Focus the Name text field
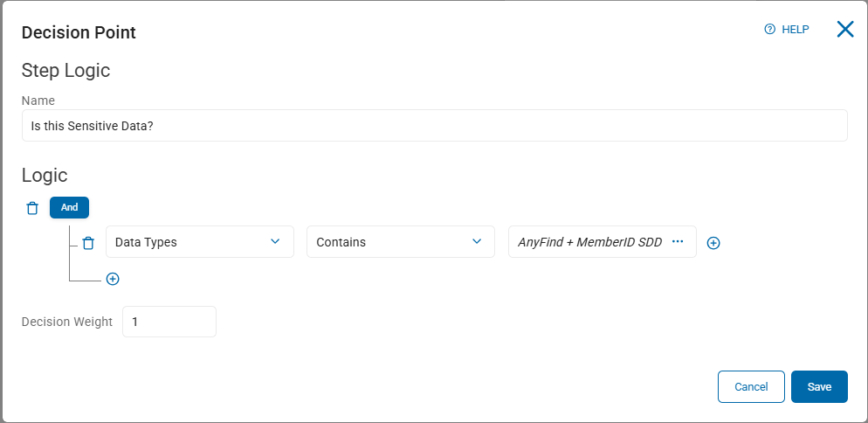Screen dimensions: 868x423 pyautogui.click(x=434, y=125)
